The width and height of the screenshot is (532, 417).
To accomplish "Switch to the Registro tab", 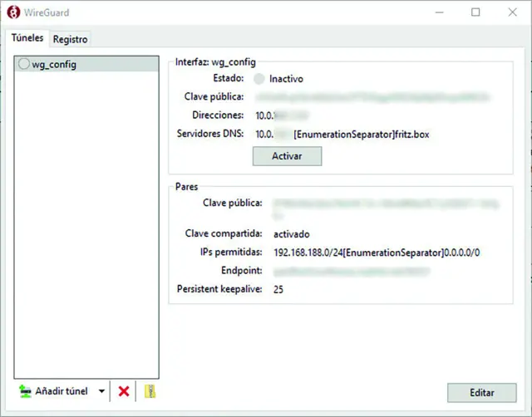I will (x=70, y=39).
